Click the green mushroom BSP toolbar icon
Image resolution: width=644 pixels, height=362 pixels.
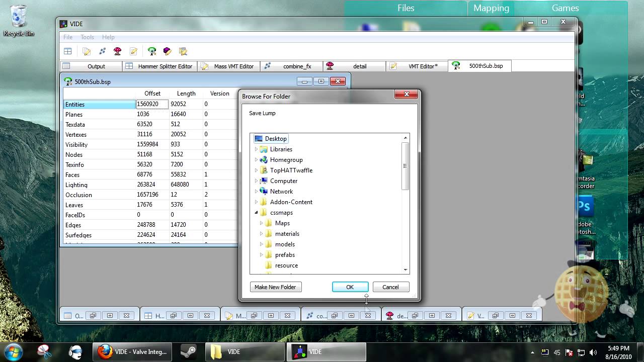[x=152, y=51]
